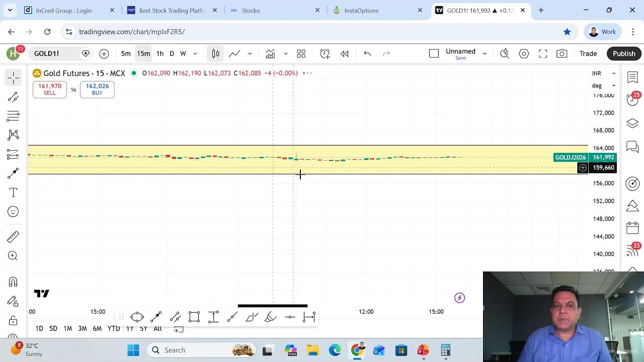Click the 161,970 SELL button
644x362 pixels.
click(50, 89)
